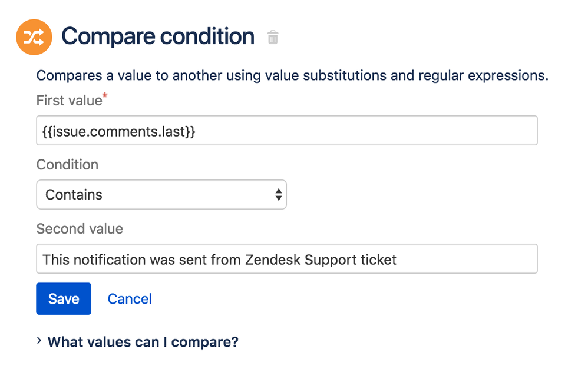The height and width of the screenshot is (379, 588).
Task: Click the Cancel link
Action: [130, 299]
